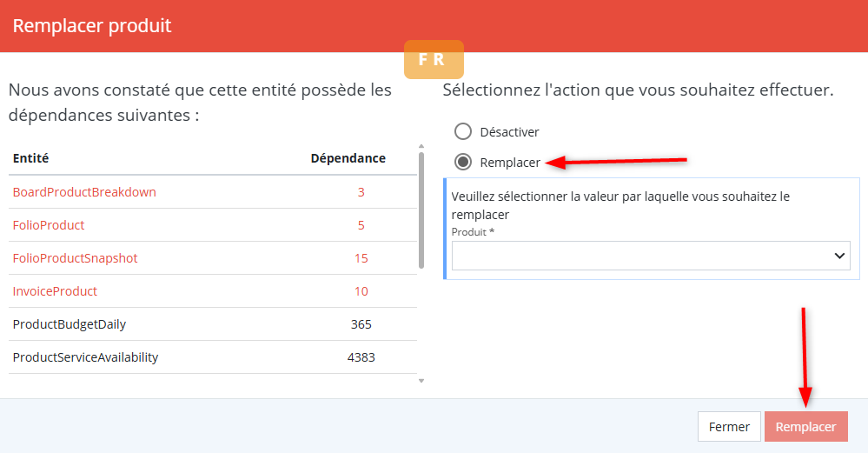The image size is (868, 453).
Task: Click dependency count 10 for InvoiceProduct
Action: click(361, 291)
